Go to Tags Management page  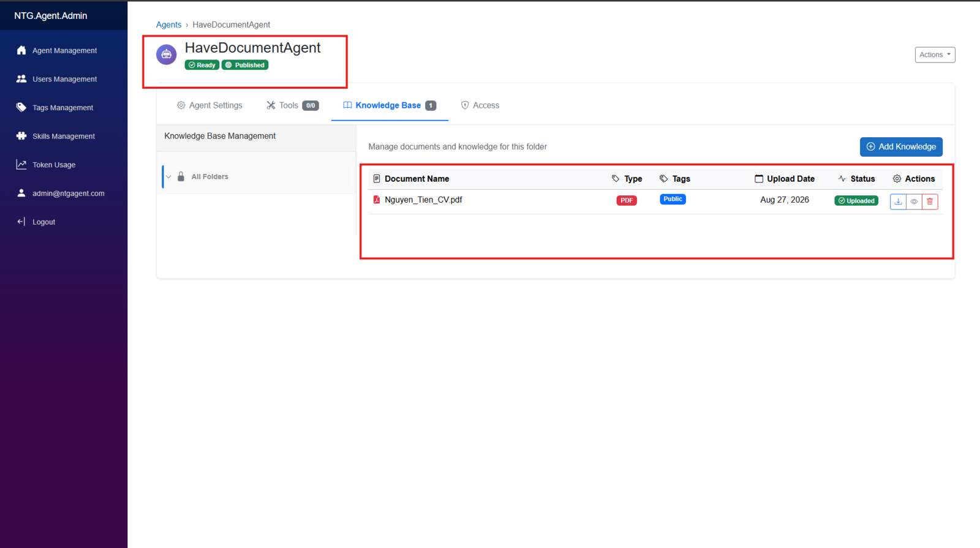click(64, 108)
